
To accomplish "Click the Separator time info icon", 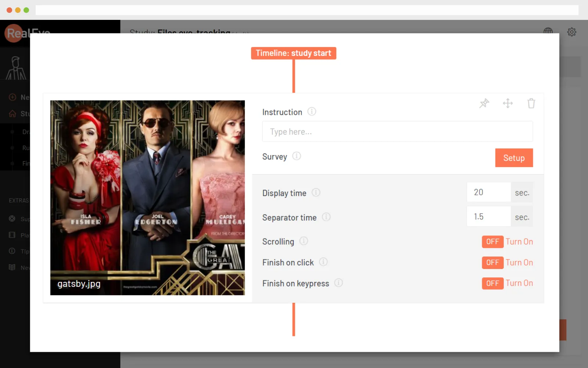I will (x=326, y=217).
